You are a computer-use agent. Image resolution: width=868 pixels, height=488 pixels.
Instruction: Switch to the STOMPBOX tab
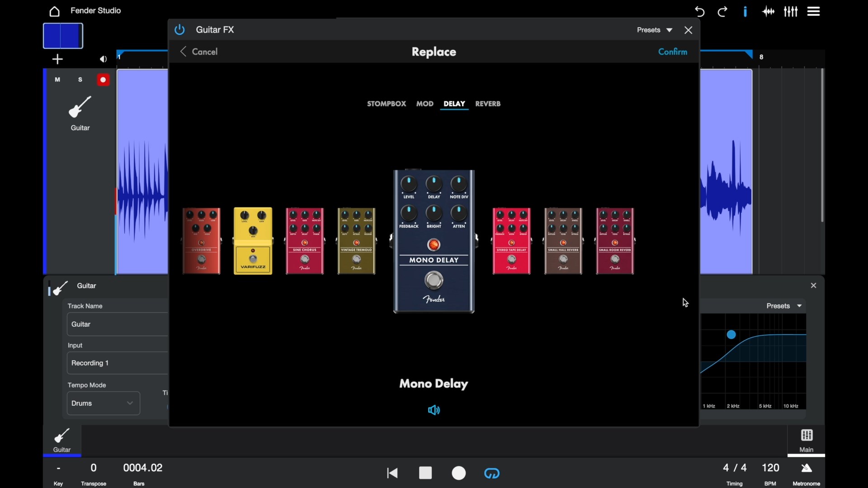pyautogui.click(x=387, y=104)
